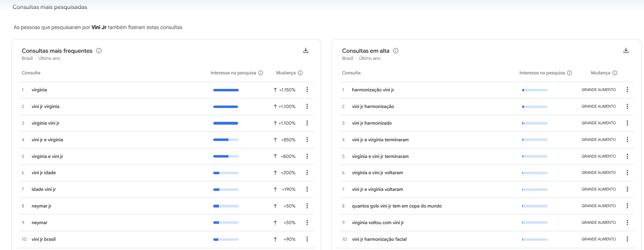The image size is (644, 250).
Task: Open more options for vini jr brasil row
Action: point(307,239)
